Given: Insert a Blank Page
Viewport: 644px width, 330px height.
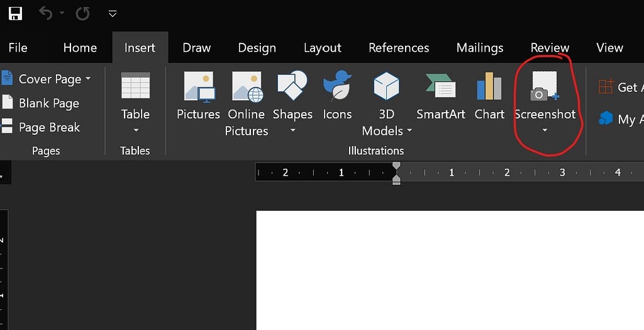Looking at the screenshot, I should (41, 103).
